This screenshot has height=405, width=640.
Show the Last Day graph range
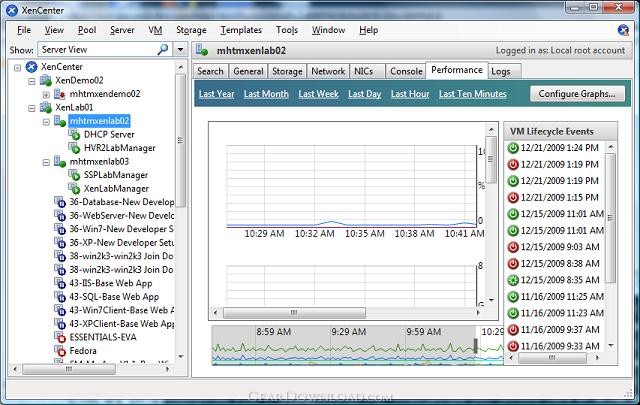[x=364, y=94]
